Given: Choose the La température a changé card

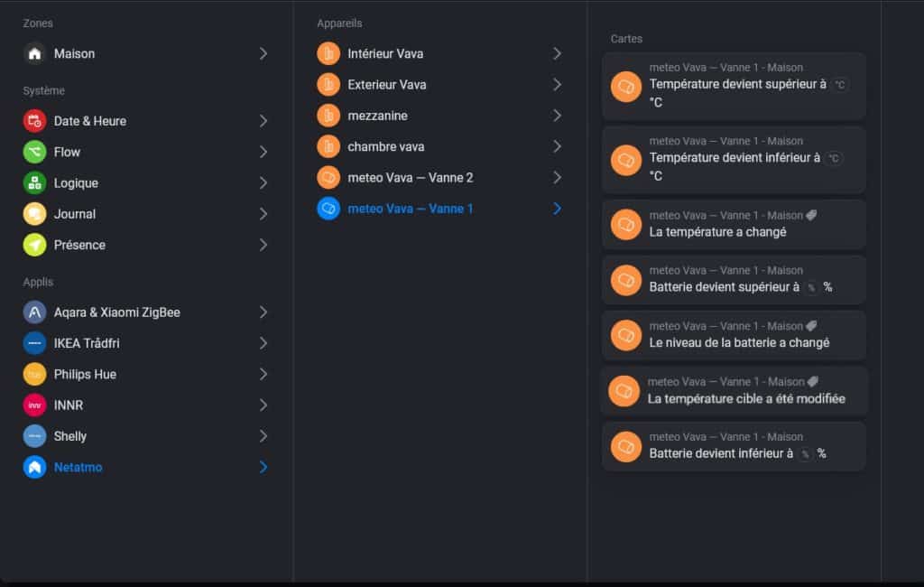Looking at the screenshot, I should tap(734, 224).
